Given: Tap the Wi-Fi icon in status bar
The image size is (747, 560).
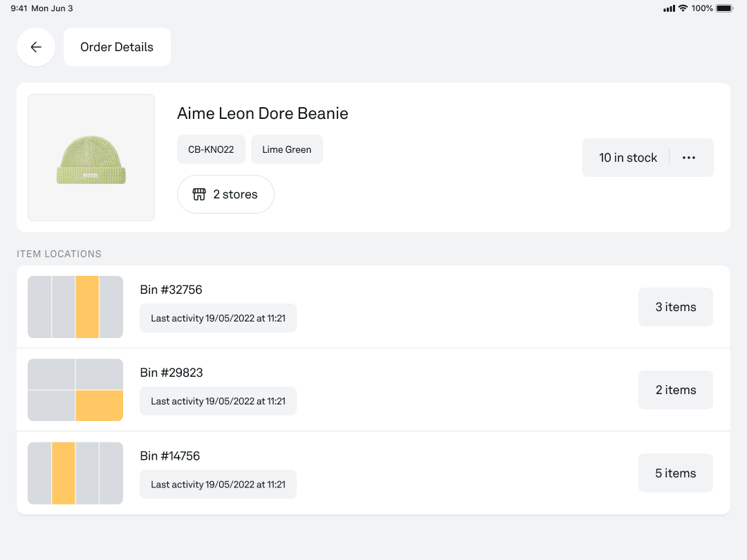Looking at the screenshot, I should coord(683,8).
